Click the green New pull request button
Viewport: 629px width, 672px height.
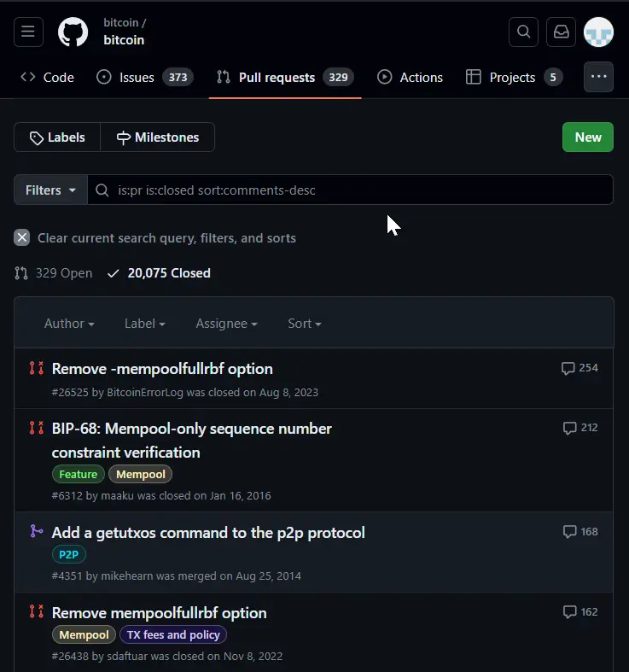pos(587,137)
